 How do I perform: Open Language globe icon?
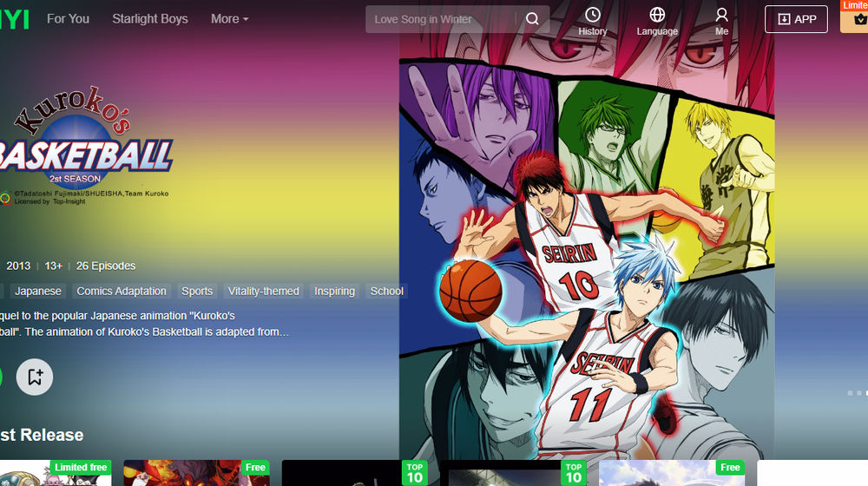[657, 15]
